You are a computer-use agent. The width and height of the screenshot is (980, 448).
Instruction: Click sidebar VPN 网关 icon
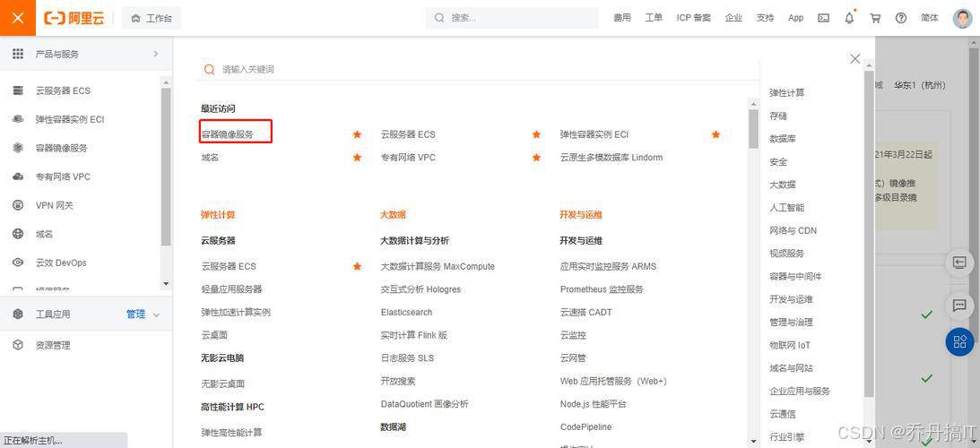(x=18, y=205)
